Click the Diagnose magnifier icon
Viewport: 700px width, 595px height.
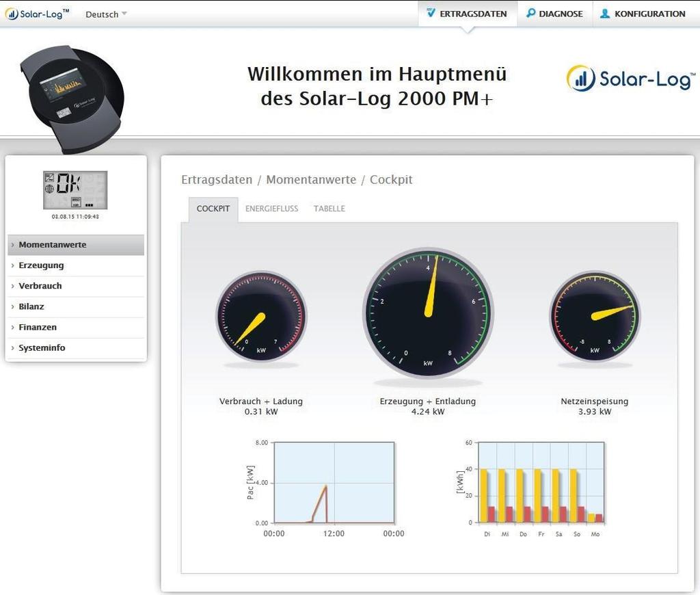530,13
